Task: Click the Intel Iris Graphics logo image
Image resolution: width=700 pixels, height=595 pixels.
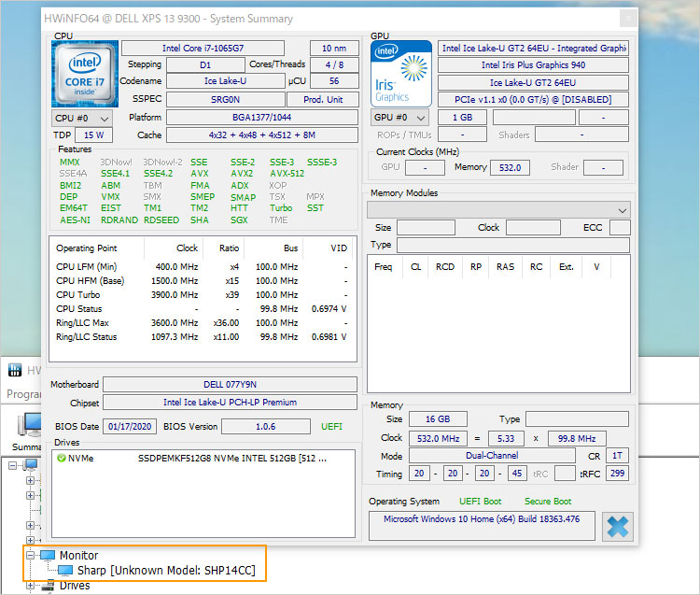Action: coord(401,74)
